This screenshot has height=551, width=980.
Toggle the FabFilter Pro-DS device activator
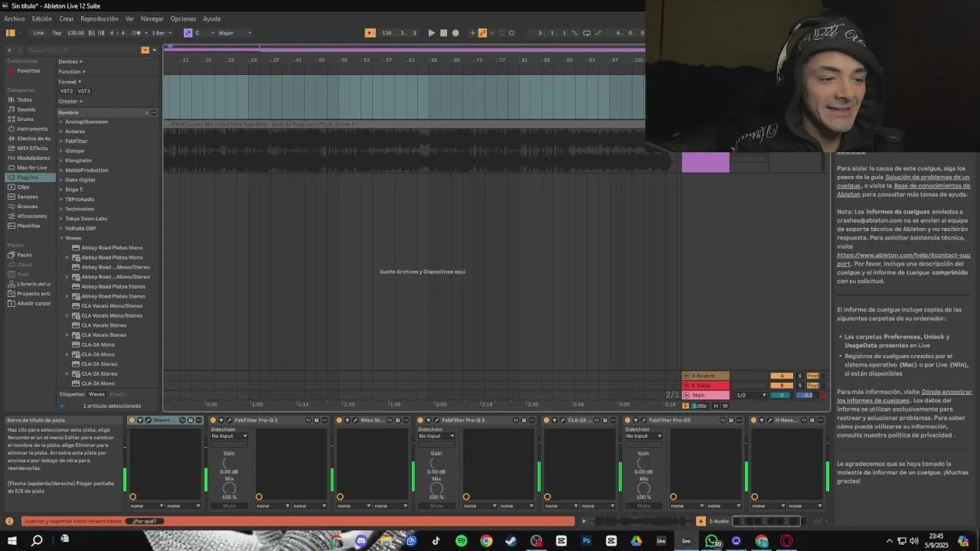click(627, 420)
